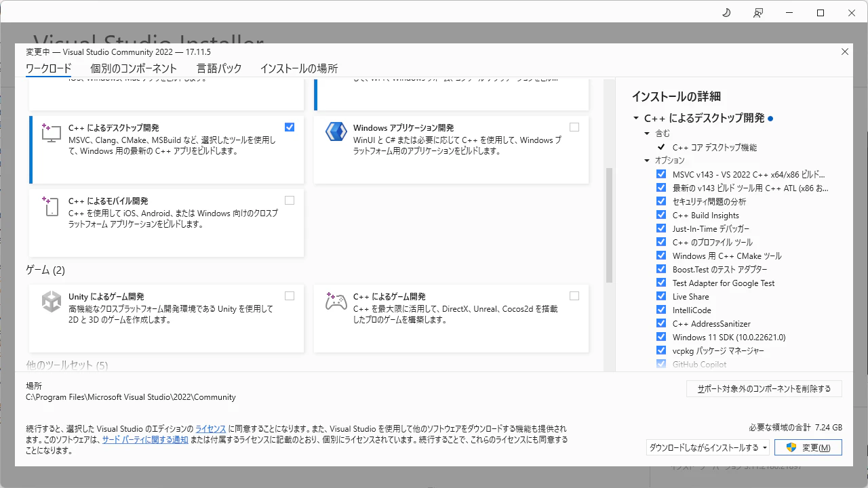This screenshot has height=488, width=868.
Task: Switch to the 言語パック tab
Action: pos(219,68)
